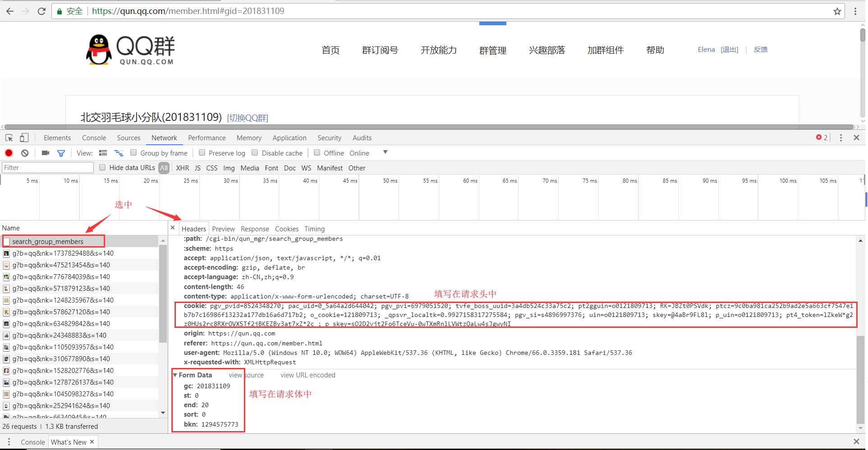Click the network Filter input field
Viewport: 868px width, 450px height.
click(x=47, y=168)
